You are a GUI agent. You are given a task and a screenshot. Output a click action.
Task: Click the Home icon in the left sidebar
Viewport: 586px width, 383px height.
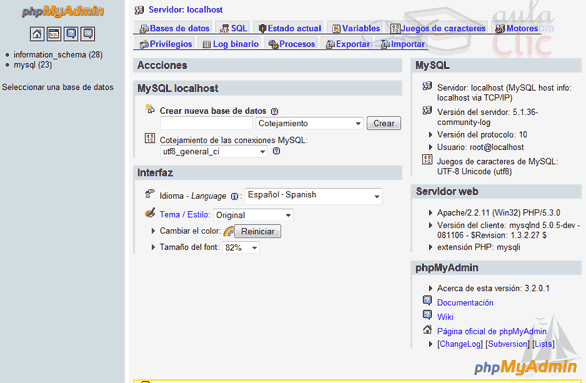[x=37, y=34]
